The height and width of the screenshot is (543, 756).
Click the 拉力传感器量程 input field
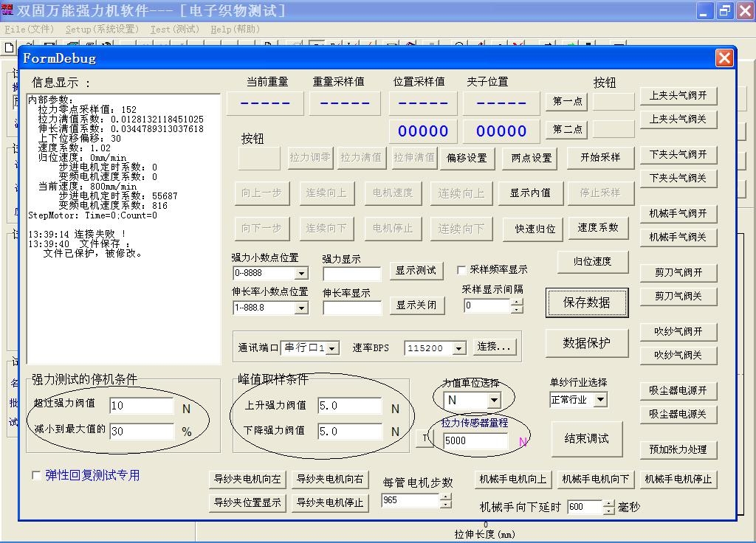pyautogui.click(x=475, y=440)
